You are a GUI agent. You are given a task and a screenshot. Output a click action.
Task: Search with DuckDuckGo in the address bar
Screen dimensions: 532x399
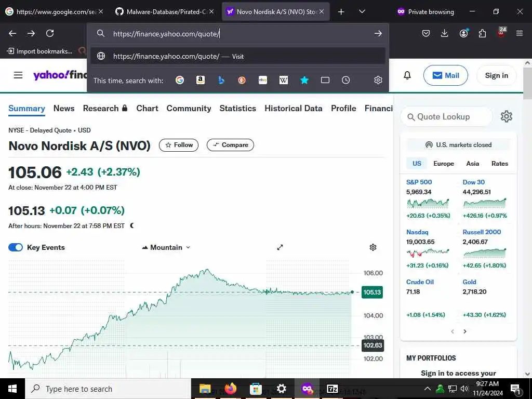point(242,80)
